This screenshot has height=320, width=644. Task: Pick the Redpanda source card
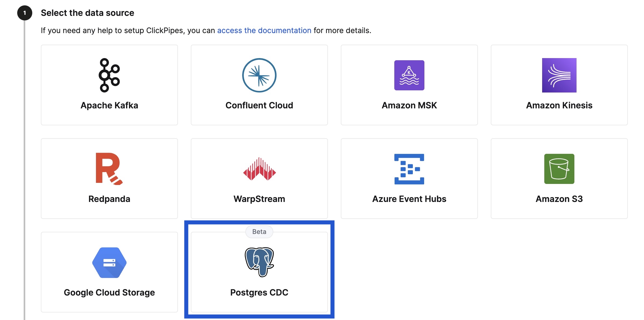tap(109, 178)
